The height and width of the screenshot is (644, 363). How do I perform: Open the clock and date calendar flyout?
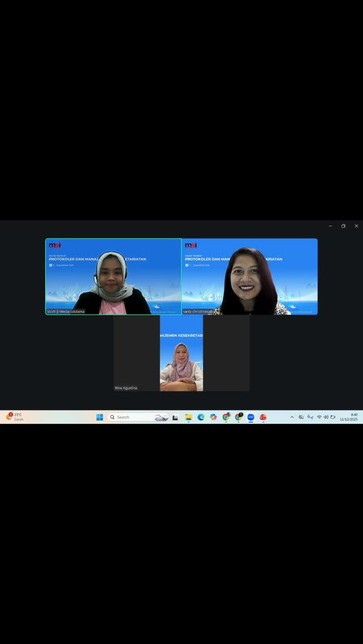click(348, 417)
